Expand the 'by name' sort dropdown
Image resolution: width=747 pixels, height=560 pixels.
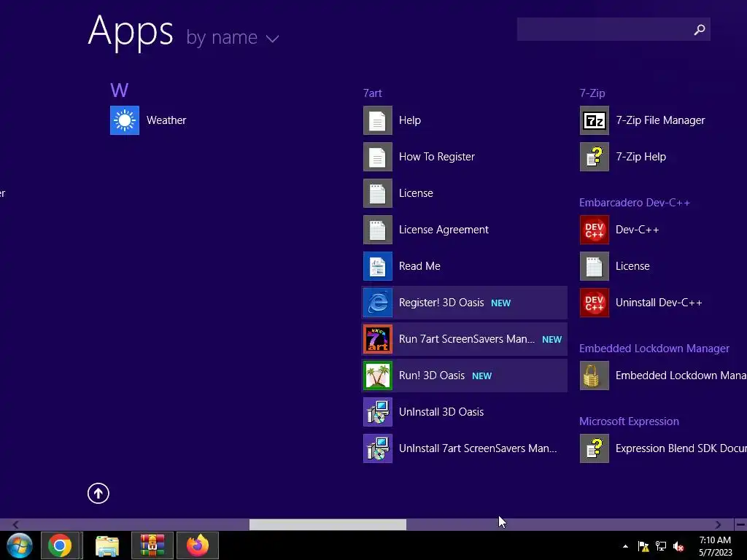(x=232, y=37)
